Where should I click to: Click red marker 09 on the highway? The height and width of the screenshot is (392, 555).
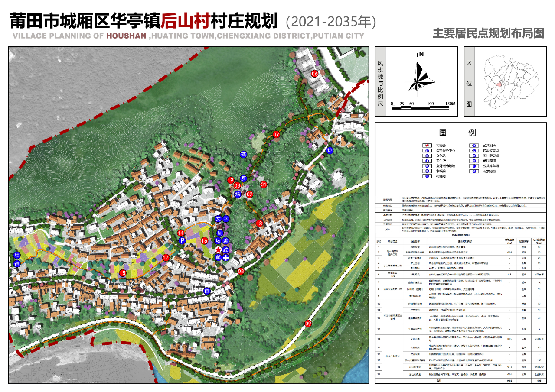308,324
